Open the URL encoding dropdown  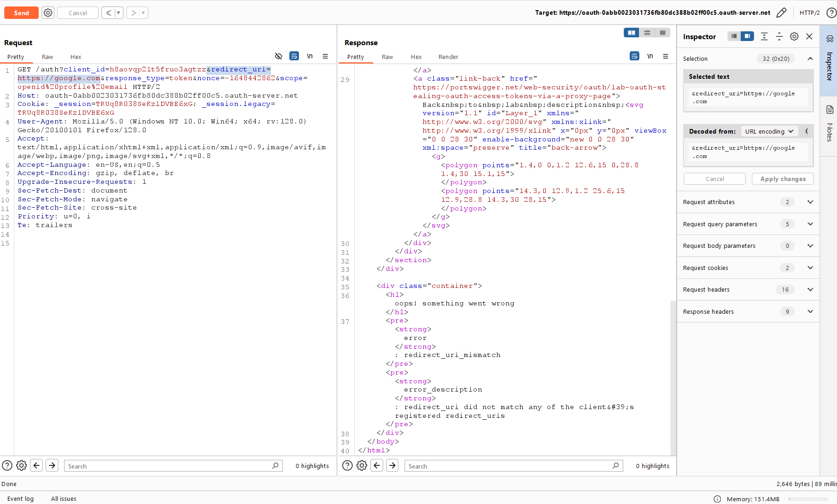(769, 131)
